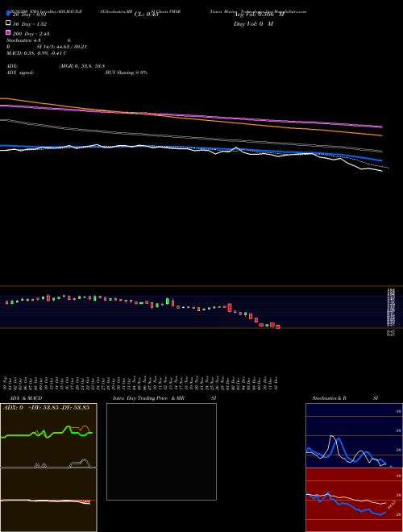Viewport: 403px width, 532px height.
Task: Click the 'Avg Vol: 0.366 M' value
Action: click(259, 15)
